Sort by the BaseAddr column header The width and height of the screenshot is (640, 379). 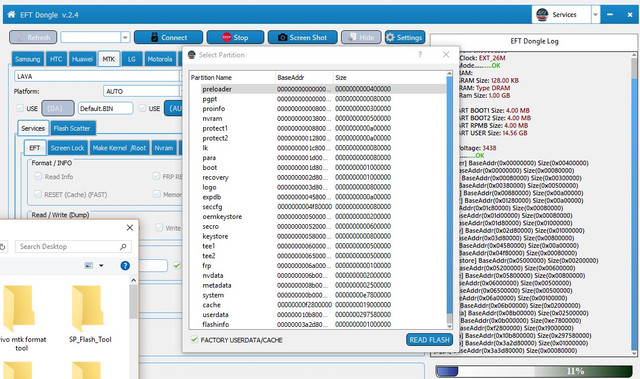tap(304, 78)
